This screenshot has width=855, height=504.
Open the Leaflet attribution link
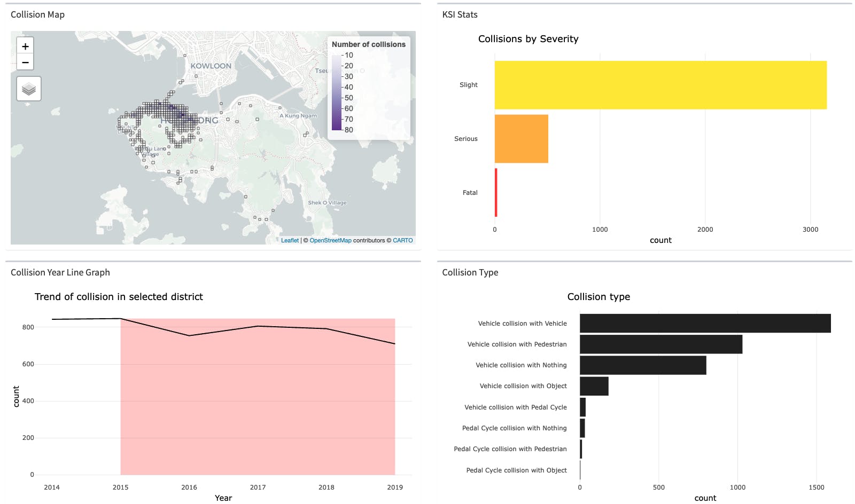point(290,240)
